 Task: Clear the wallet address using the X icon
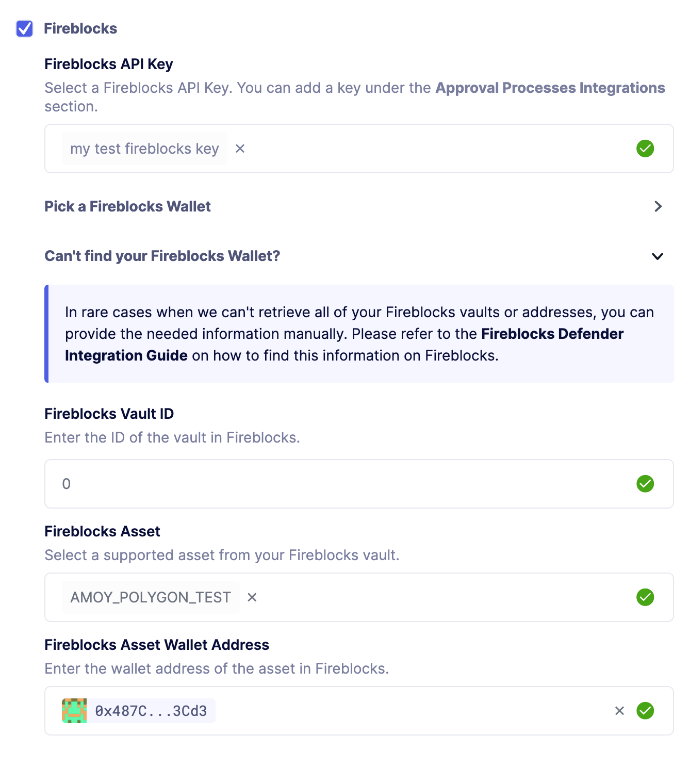click(619, 711)
